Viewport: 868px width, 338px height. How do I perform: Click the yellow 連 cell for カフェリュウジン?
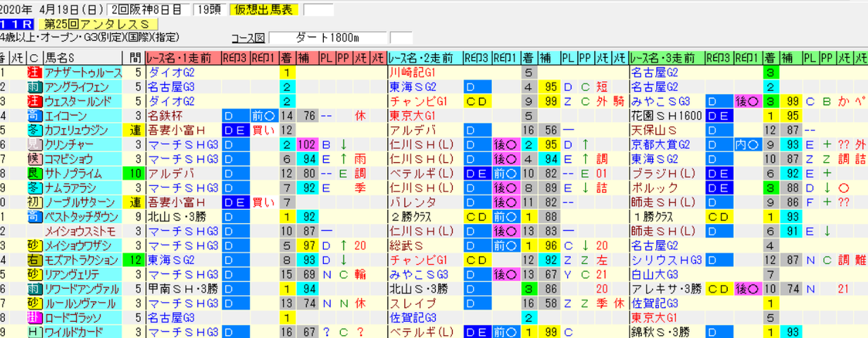135,130
